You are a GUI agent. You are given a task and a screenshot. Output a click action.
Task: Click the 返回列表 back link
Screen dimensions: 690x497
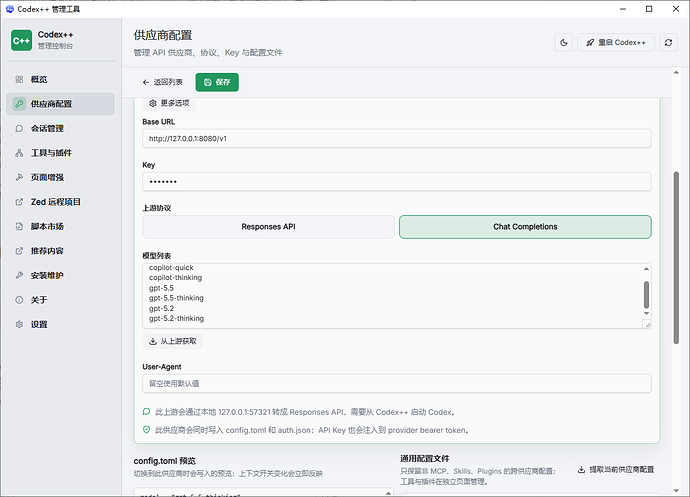pyautogui.click(x=163, y=82)
